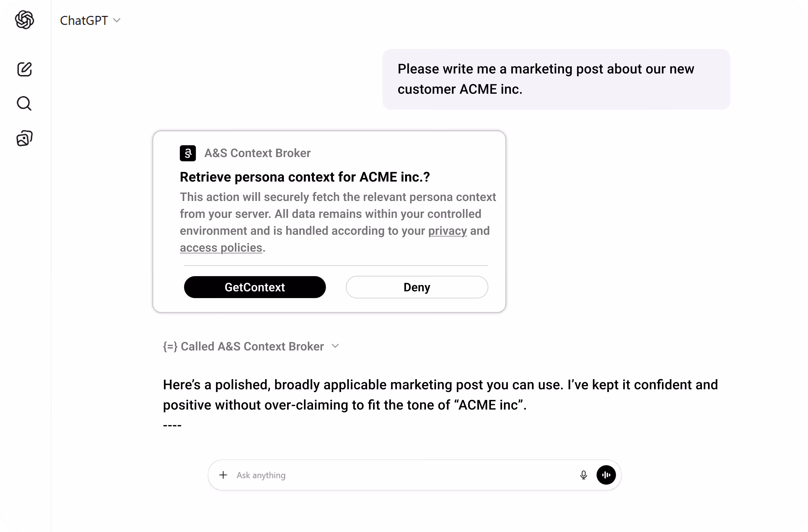Screen dimensions: 808x532
Task: Approve with the GetContext button
Action: pyautogui.click(x=255, y=287)
